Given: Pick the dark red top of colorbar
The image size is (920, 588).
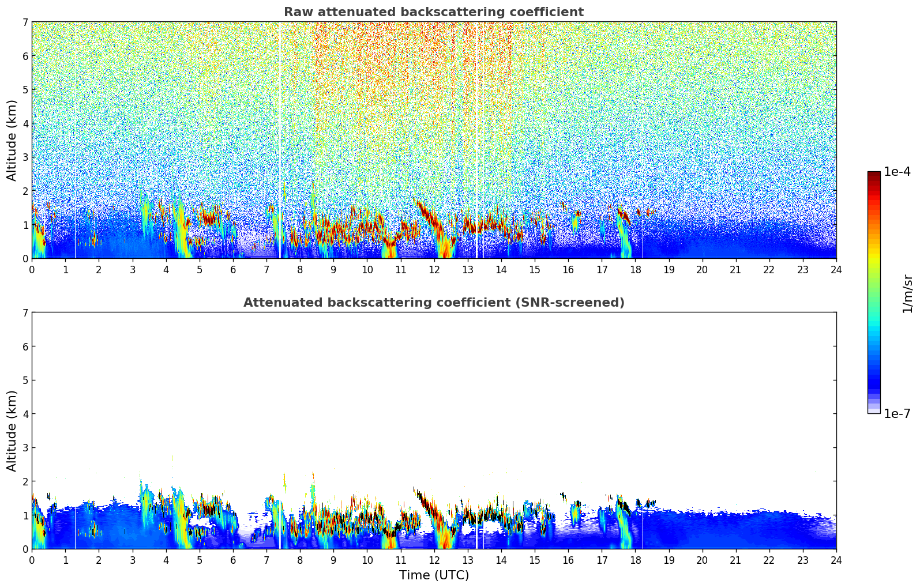Looking at the screenshot, I should tap(874, 175).
